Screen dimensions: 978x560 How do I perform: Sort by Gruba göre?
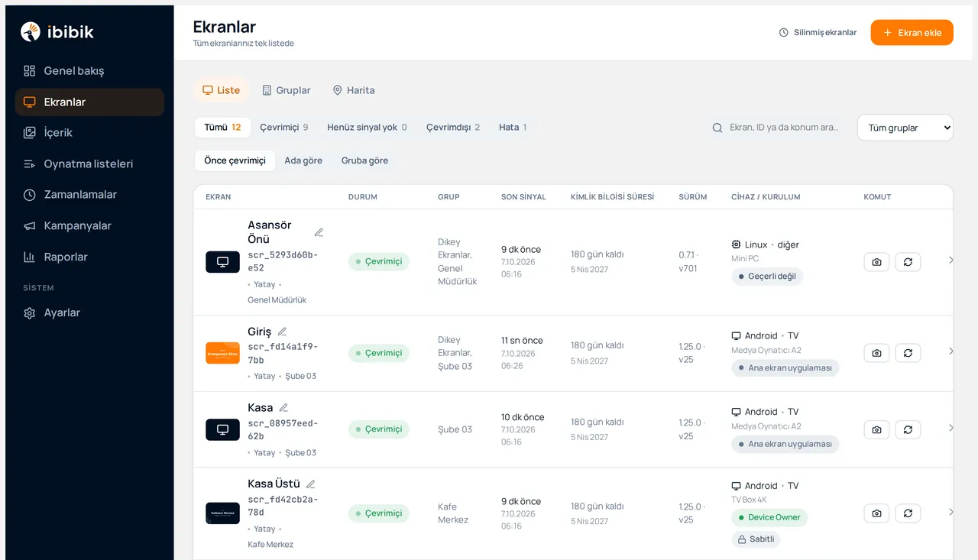(x=364, y=160)
